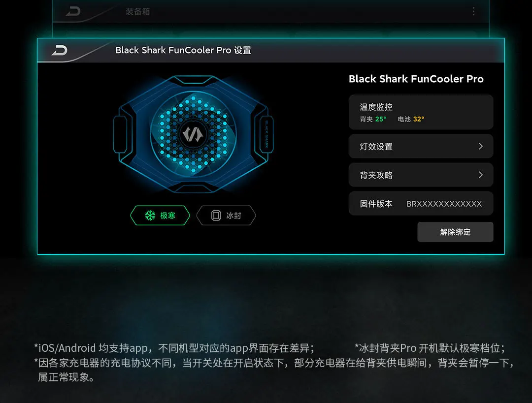Expand 背夹攻略 via its chevron arrow
The height and width of the screenshot is (403, 532).
point(480,175)
